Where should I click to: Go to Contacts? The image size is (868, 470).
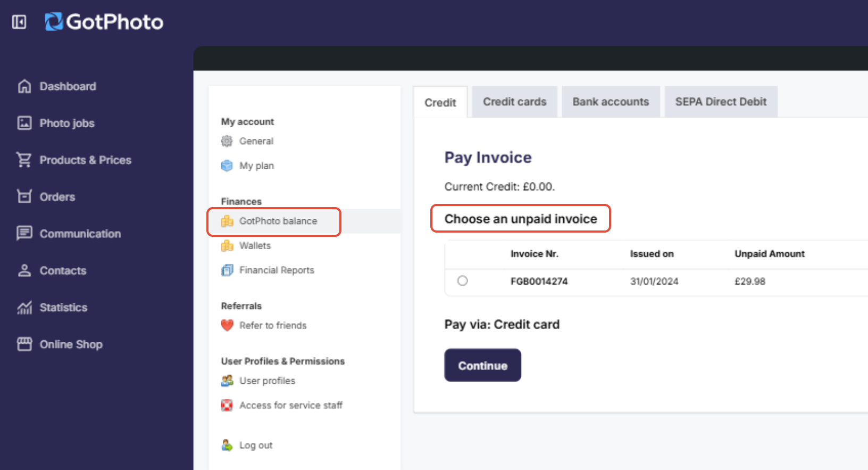[x=63, y=270]
